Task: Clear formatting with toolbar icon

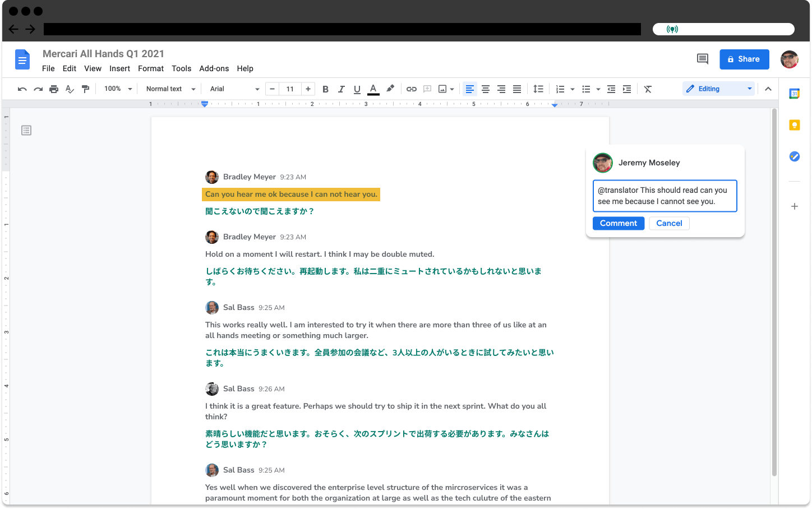Action: click(648, 89)
